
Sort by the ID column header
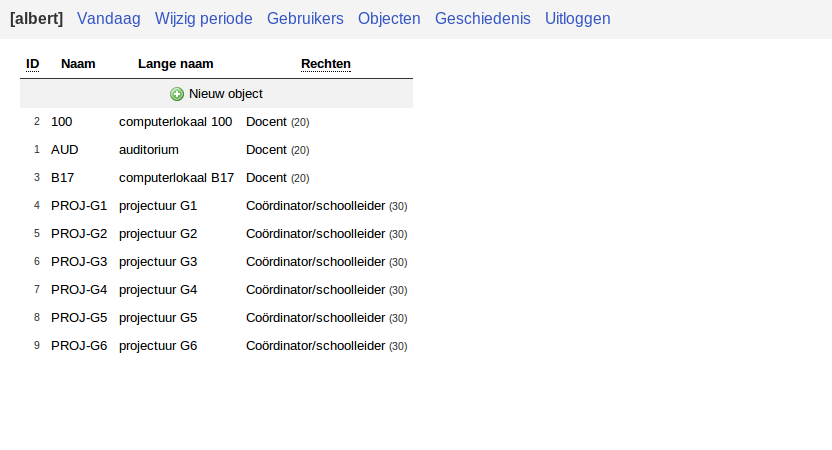pos(33,64)
